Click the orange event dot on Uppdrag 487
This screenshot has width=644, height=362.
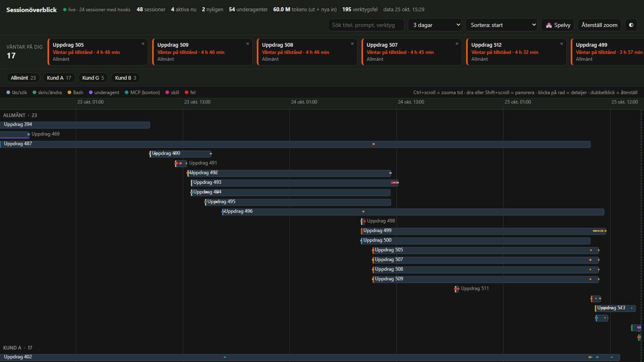(374, 144)
